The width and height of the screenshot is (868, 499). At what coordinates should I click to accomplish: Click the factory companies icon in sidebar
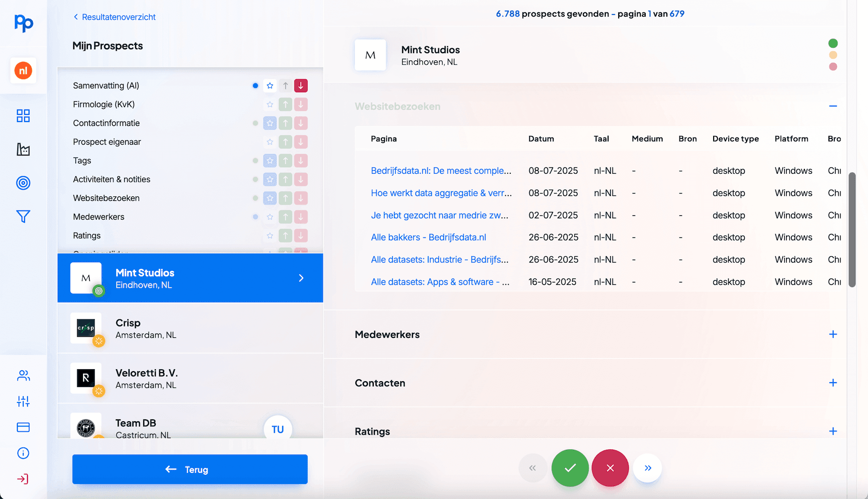pyautogui.click(x=23, y=150)
